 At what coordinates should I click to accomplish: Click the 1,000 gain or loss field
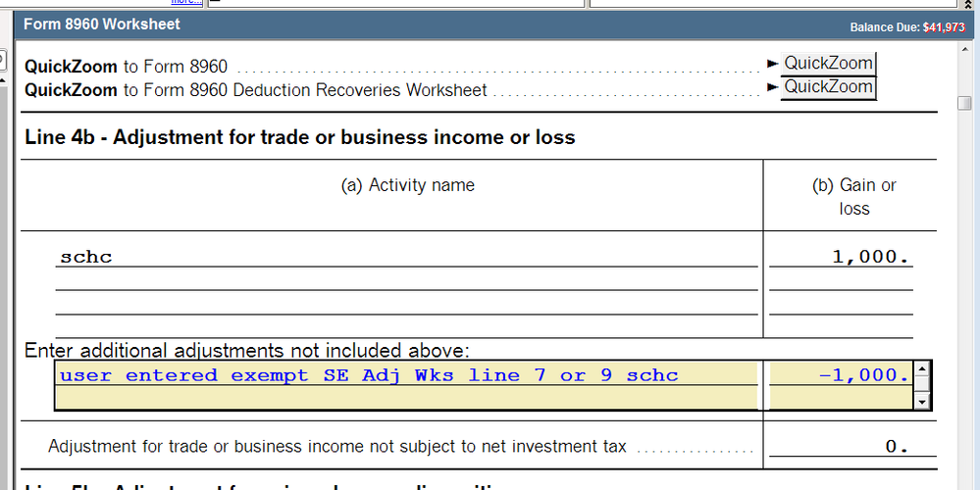(841, 257)
